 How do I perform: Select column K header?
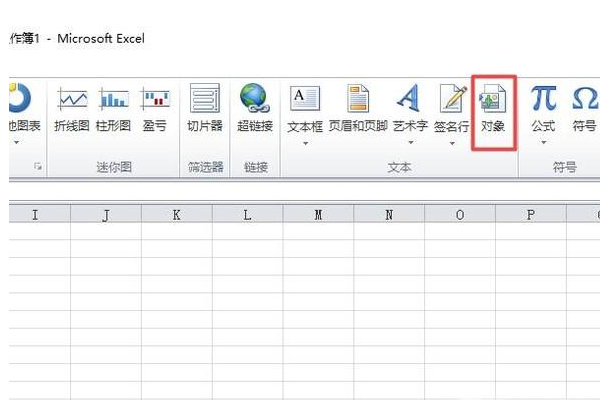(x=177, y=215)
